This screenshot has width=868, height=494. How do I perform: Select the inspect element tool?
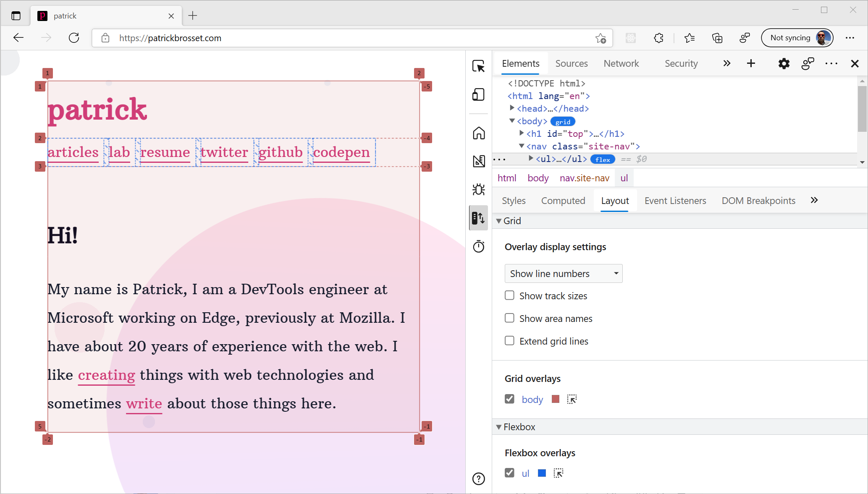478,66
